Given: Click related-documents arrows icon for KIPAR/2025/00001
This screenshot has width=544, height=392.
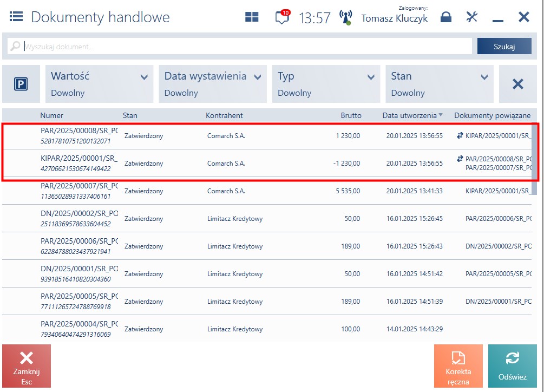Looking at the screenshot, I should click(460, 159).
